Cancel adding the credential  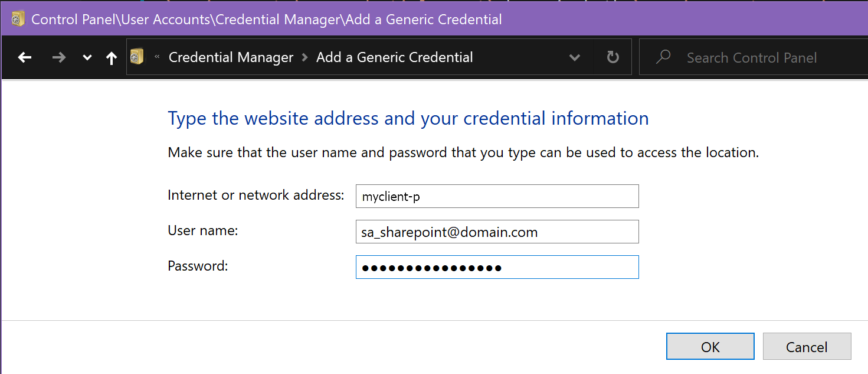[807, 346]
